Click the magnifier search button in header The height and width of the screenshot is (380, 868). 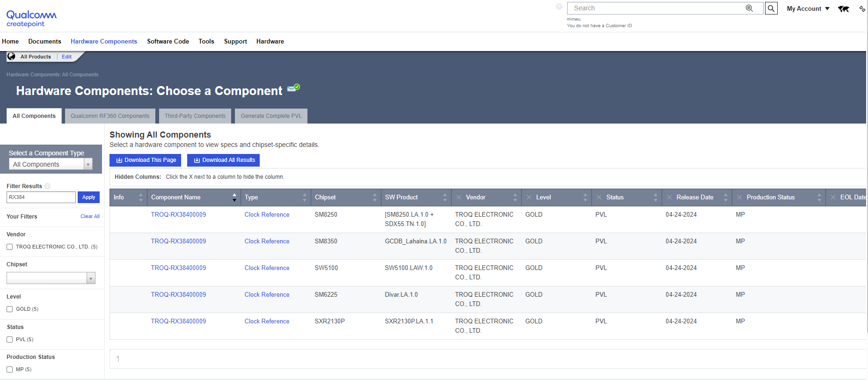(x=771, y=8)
